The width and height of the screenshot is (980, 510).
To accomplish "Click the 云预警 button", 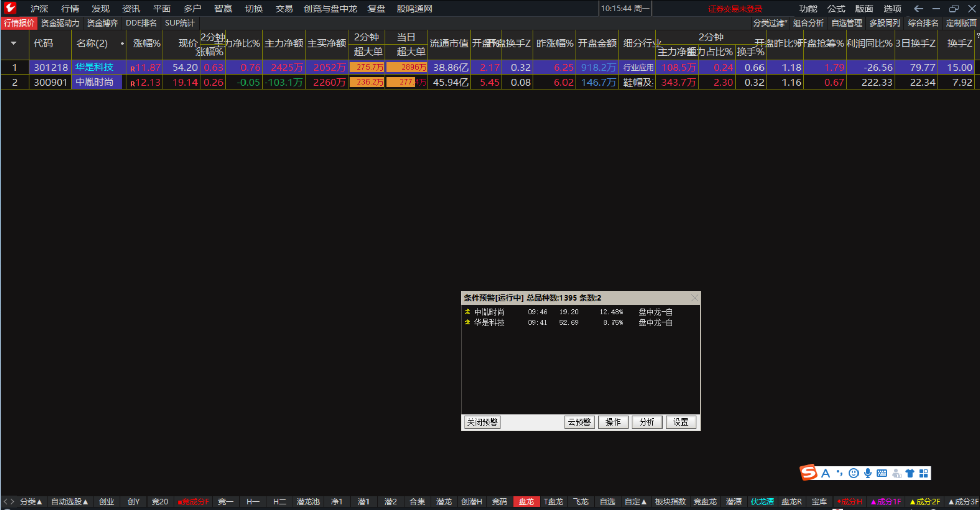I will click(x=579, y=422).
